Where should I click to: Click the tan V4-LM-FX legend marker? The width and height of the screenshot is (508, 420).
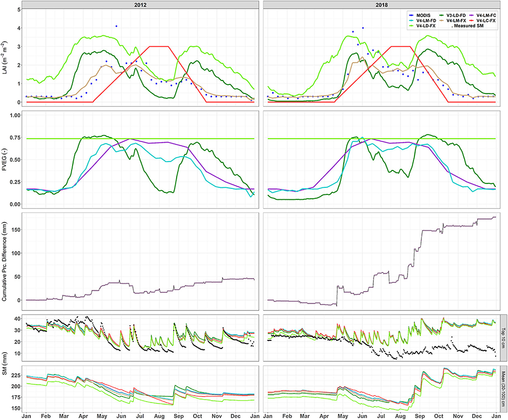point(442,21)
